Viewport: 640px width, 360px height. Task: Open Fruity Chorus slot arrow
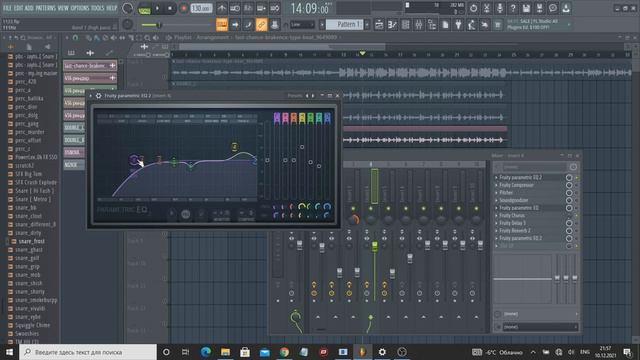496,216
